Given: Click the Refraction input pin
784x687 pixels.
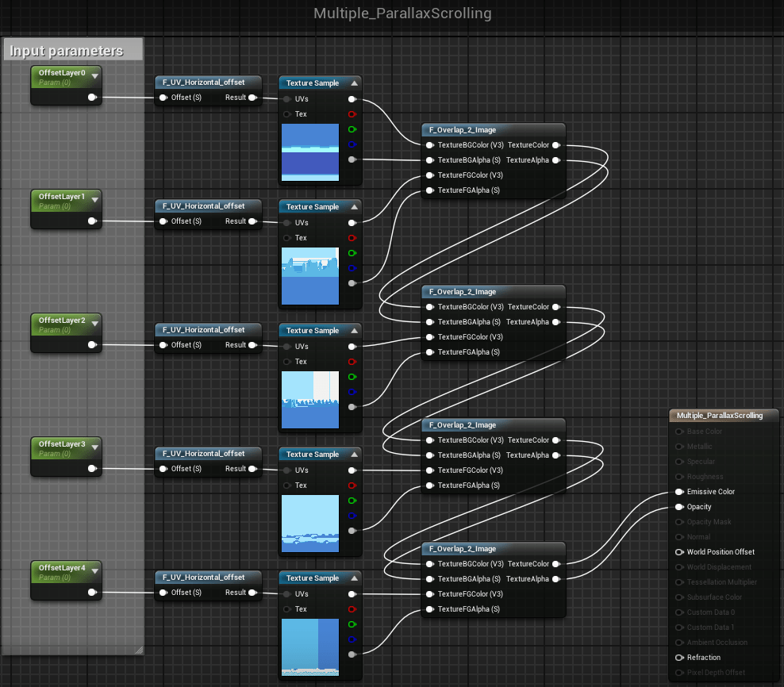Looking at the screenshot, I should 679,657.
